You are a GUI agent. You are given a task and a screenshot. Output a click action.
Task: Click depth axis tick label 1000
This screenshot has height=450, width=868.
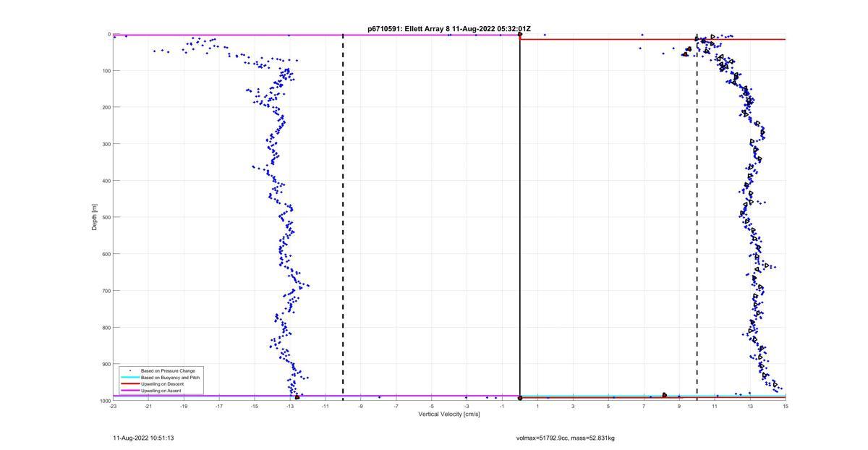[x=105, y=401]
